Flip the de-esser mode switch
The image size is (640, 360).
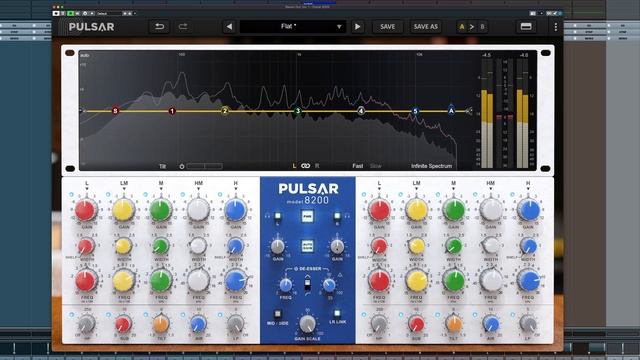pos(307,283)
